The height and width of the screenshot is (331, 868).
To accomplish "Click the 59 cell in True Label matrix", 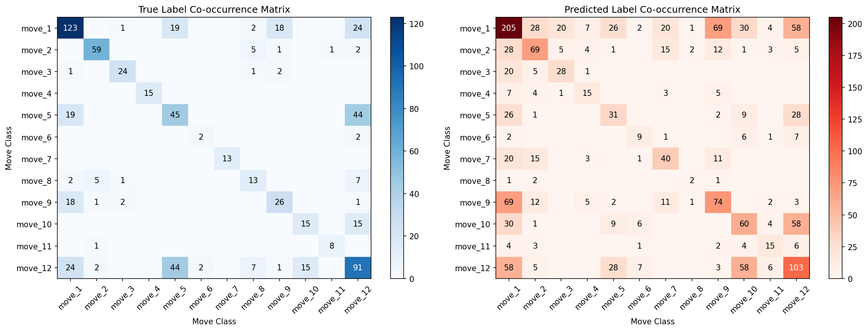I will [96, 50].
